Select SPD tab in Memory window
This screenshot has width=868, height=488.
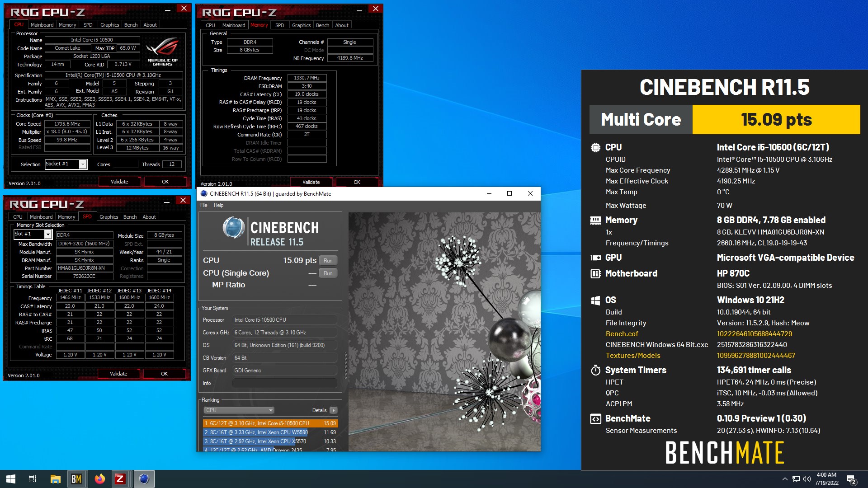(279, 25)
